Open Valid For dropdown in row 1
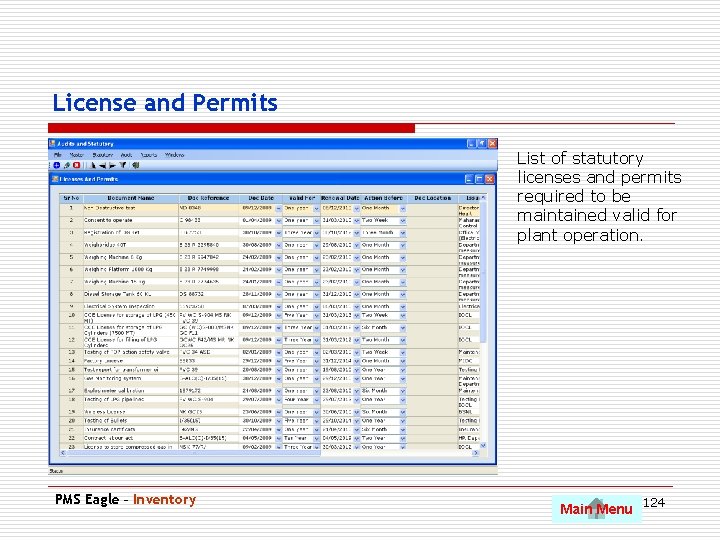This screenshot has height=540, width=720. [316, 208]
